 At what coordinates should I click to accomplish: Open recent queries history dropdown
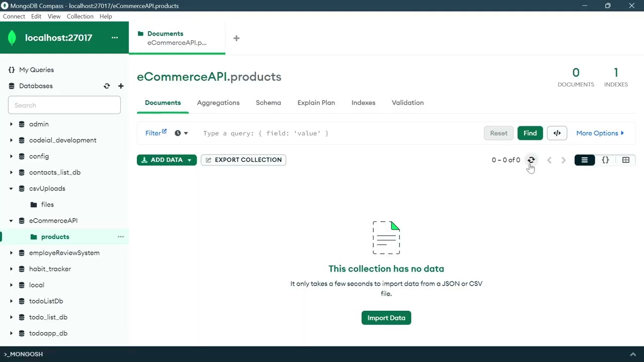(181, 133)
